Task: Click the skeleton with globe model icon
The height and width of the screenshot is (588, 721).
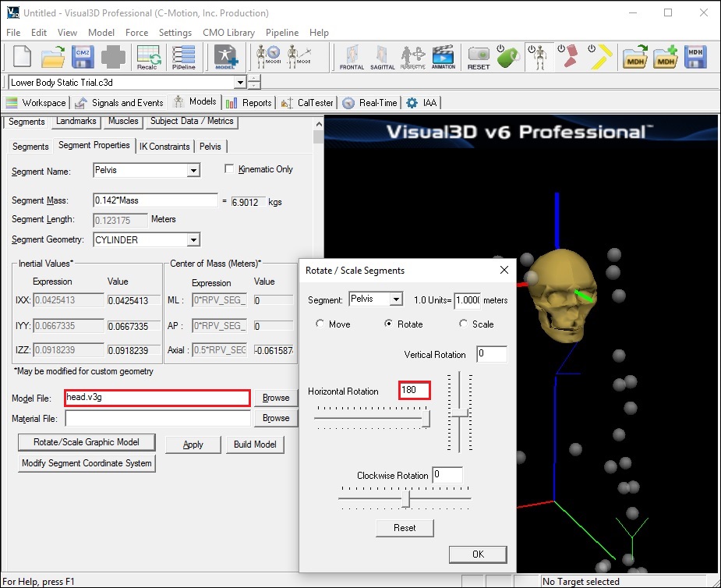Action: pyautogui.click(x=269, y=57)
